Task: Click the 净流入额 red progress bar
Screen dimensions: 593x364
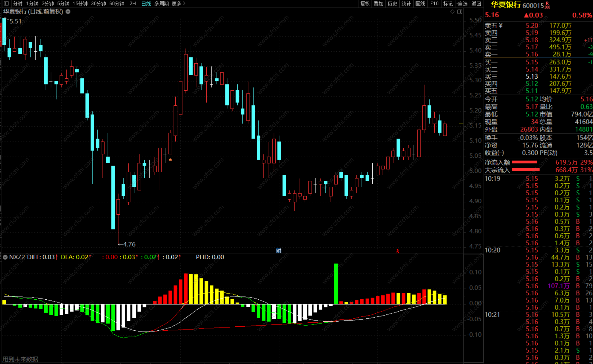Action: point(524,162)
